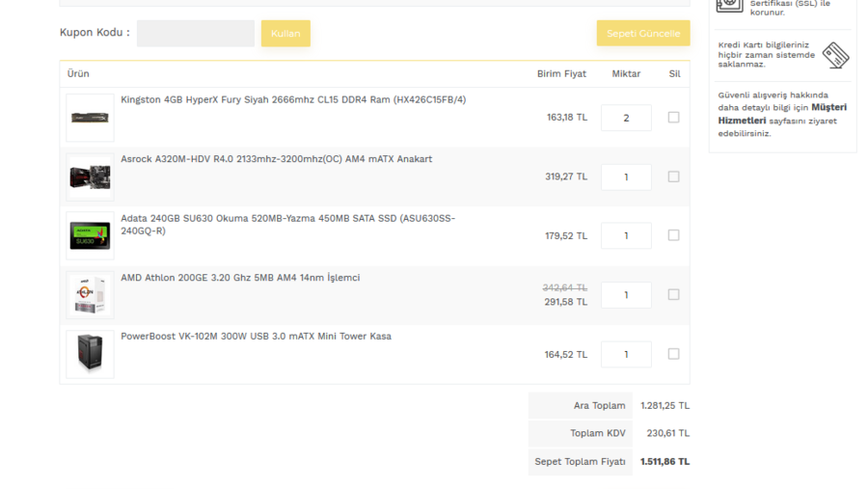Open the PowerBoost VK-102M case thumbnail

coord(90,354)
